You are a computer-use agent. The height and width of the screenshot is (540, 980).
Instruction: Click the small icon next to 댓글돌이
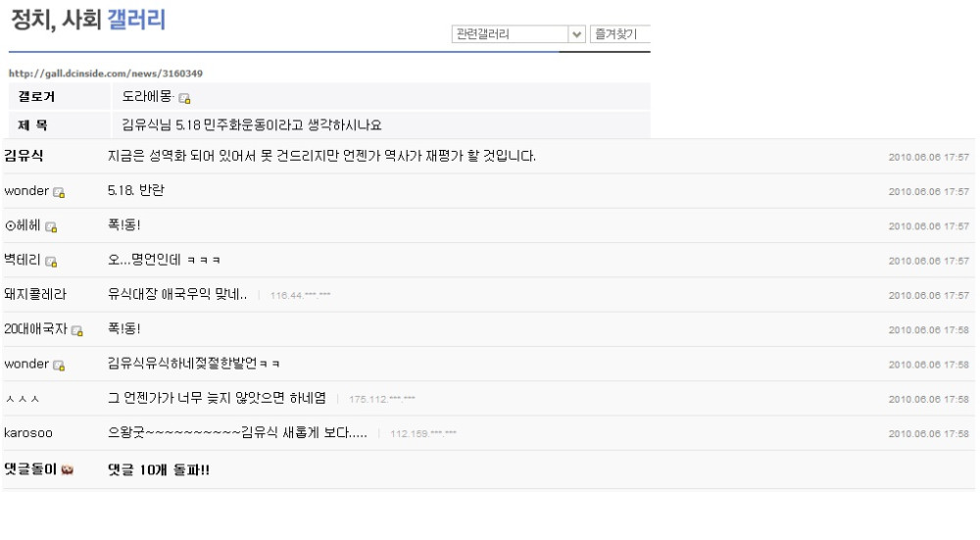(x=68, y=470)
